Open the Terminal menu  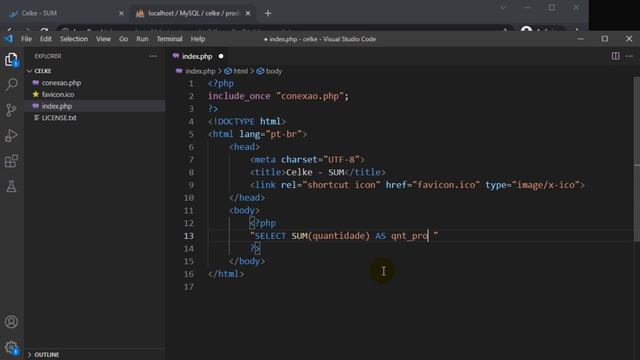169,39
